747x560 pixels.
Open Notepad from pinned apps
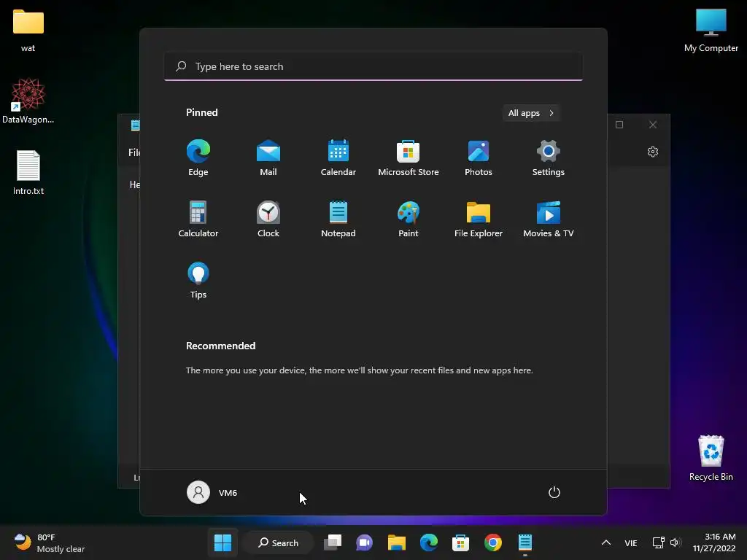pyautogui.click(x=338, y=219)
